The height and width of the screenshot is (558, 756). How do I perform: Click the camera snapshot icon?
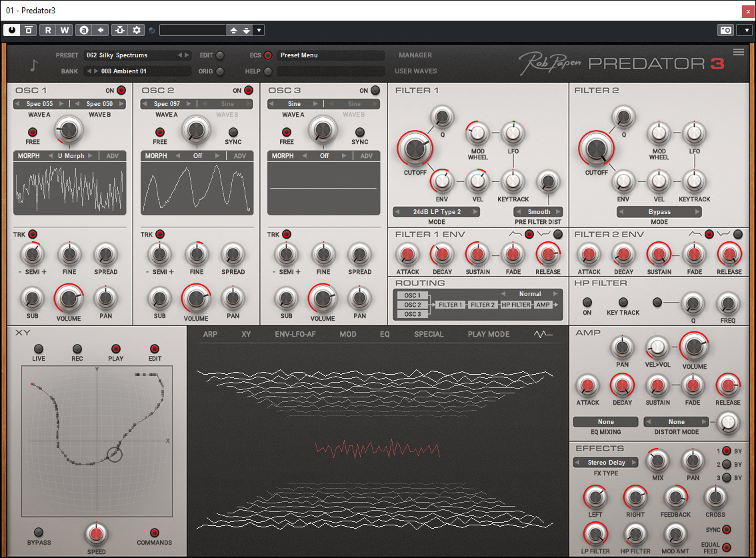tap(725, 30)
